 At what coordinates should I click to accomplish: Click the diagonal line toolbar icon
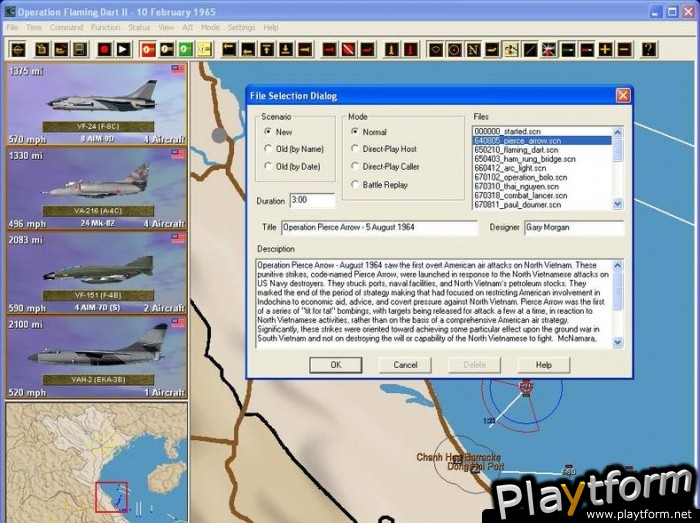click(530, 49)
